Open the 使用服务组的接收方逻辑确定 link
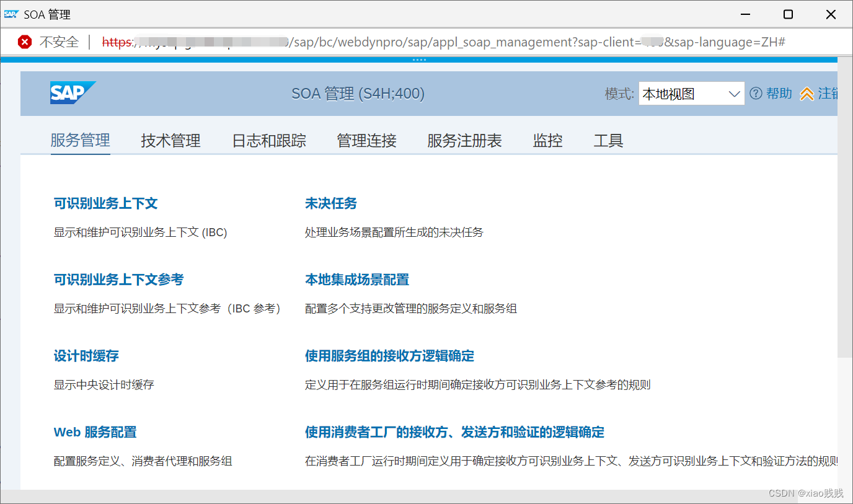The height and width of the screenshot is (504, 853). pos(389,356)
